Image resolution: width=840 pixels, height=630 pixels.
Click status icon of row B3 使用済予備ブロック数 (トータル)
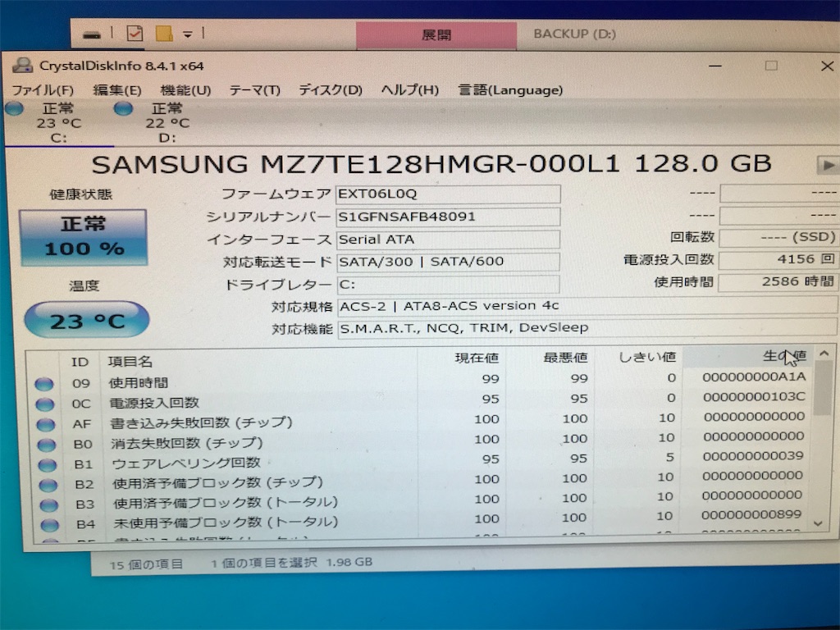click(x=48, y=504)
